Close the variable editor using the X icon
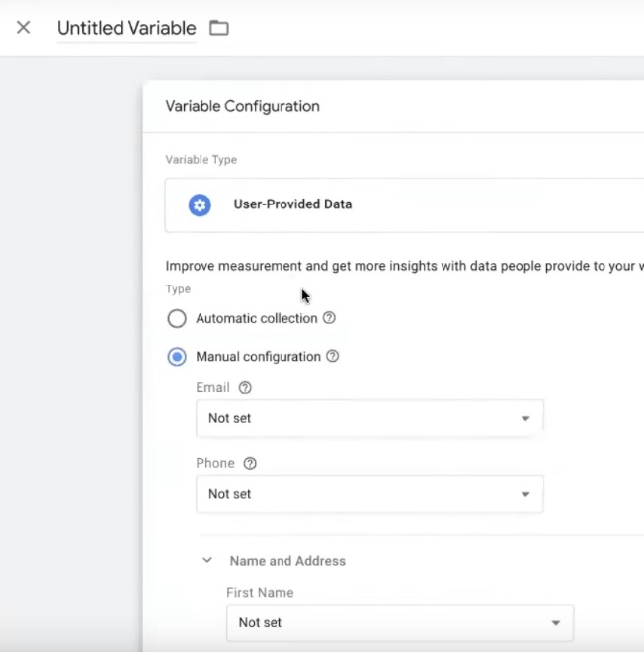This screenshot has height=652, width=644. click(24, 28)
